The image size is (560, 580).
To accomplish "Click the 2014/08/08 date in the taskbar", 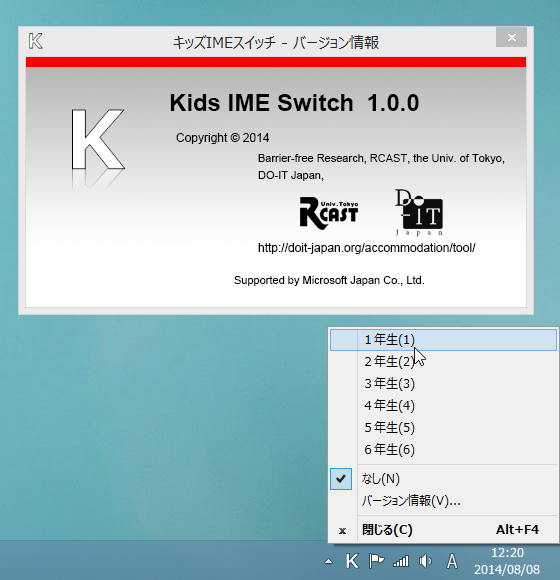I will click(507, 569).
